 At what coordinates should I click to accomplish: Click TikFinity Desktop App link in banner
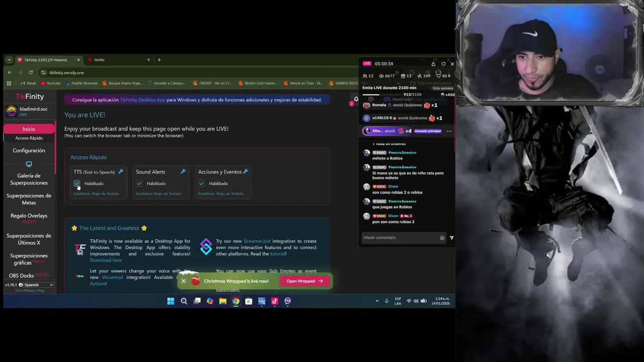(x=142, y=100)
